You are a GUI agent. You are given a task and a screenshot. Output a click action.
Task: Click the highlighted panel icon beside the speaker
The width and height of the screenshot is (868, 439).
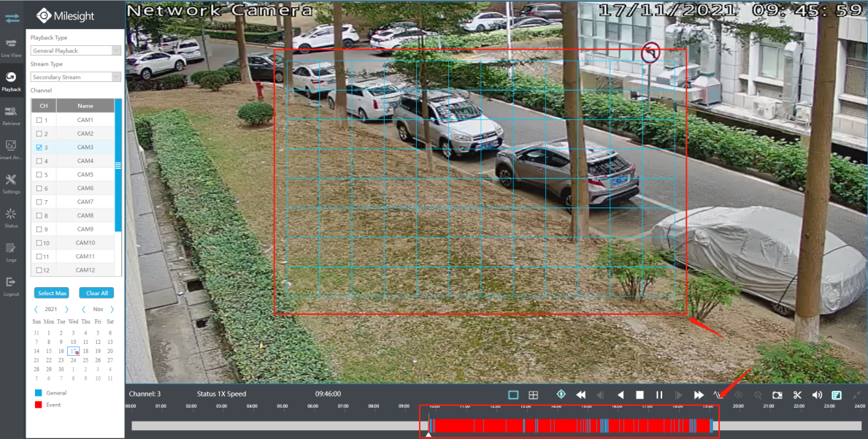tap(837, 394)
